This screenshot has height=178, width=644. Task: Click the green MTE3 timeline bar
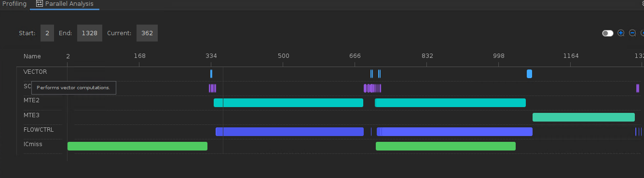[x=584, y=117]
